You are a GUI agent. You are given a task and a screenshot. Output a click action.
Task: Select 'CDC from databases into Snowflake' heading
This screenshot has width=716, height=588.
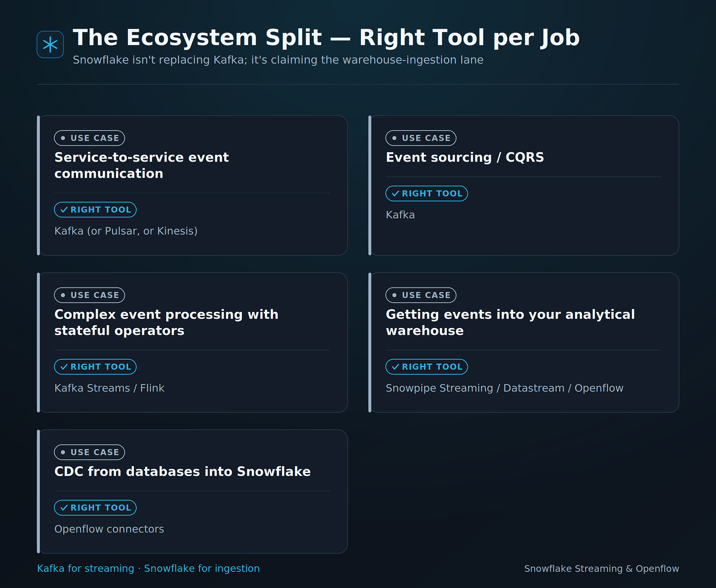(183, 472)
